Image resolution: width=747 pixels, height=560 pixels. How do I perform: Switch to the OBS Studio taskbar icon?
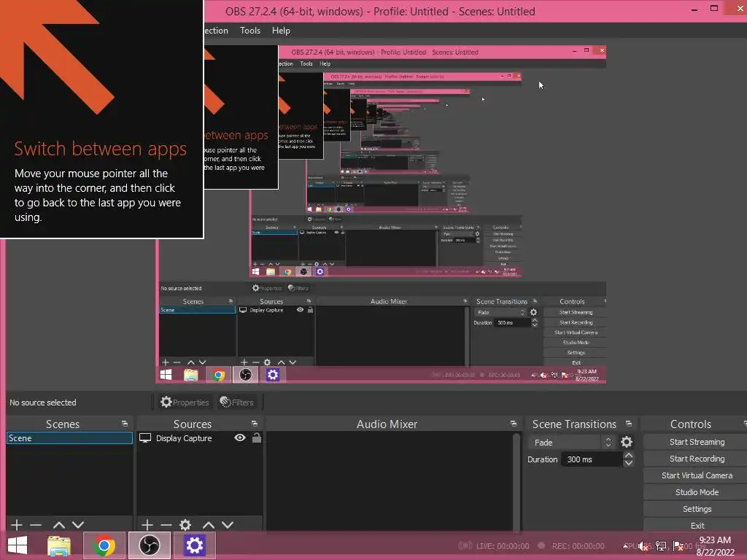(149, 545)
